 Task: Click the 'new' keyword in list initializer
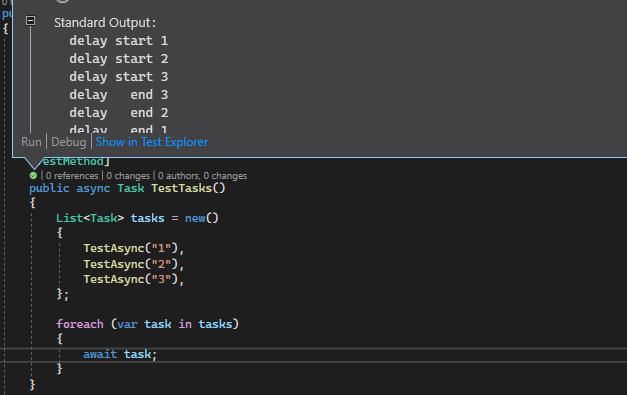[195, 218]
